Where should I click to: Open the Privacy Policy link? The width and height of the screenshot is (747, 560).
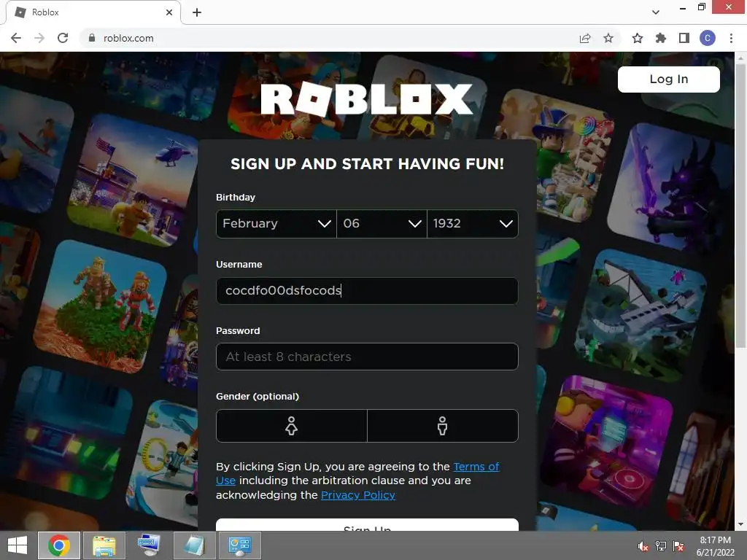pyautogui.click(x=357, y=495)
